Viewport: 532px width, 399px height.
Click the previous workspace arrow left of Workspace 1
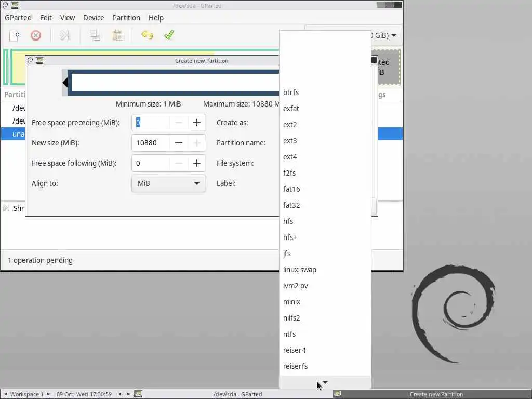click(5, 394)
